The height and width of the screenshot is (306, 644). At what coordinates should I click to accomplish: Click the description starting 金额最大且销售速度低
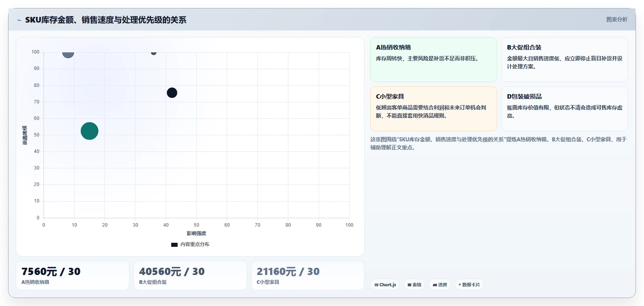pyautogui.click(x=565, y=62)
